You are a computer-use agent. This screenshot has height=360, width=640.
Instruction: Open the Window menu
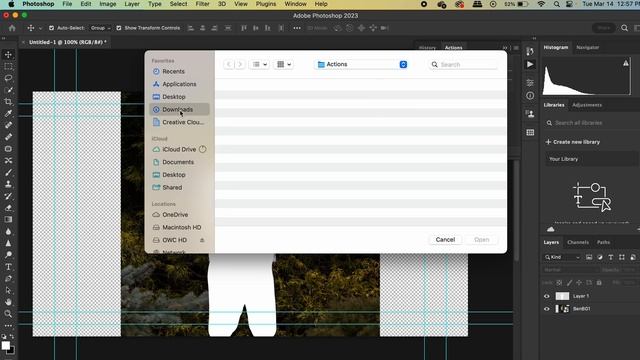[x=296, y=4]
